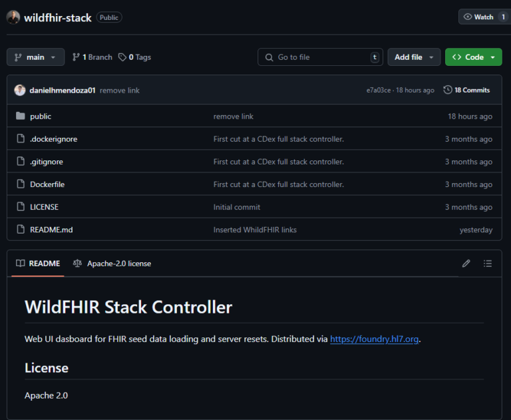Open the .dockerignore file
The width and height of the screenshot is (511, 420).
pyautogui.click(x=54, y=139)
